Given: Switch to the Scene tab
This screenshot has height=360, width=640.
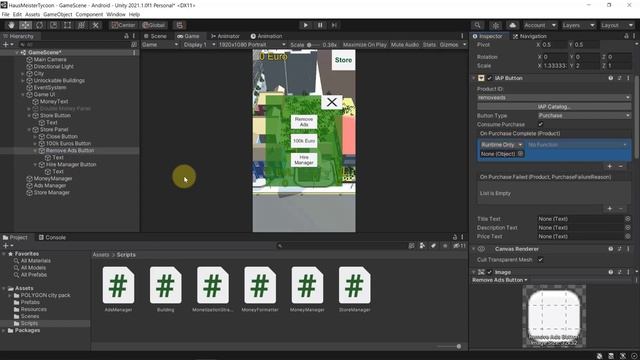Looking at the screenshot, I should tap(156, 36).
